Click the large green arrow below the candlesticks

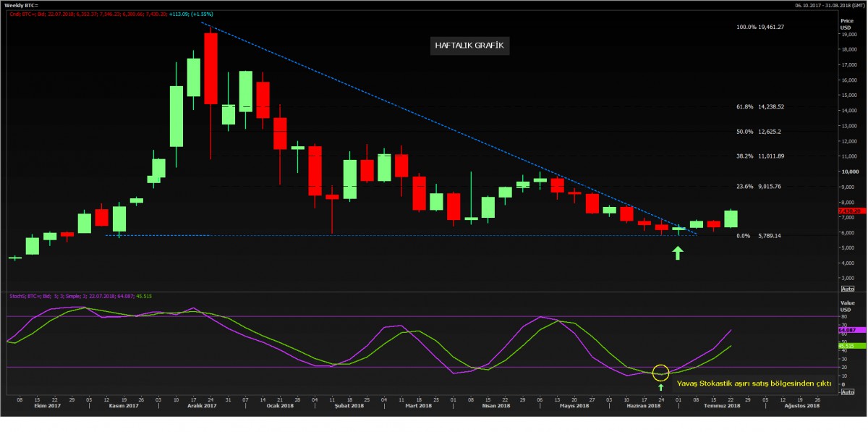click(x=678, y=253)
